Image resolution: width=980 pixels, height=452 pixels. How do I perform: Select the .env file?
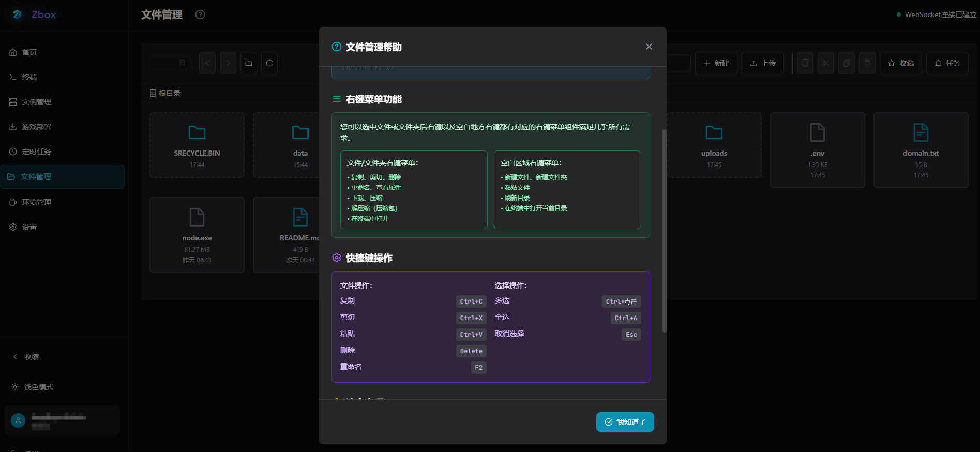pyautogui.click(x=818, y=150)
